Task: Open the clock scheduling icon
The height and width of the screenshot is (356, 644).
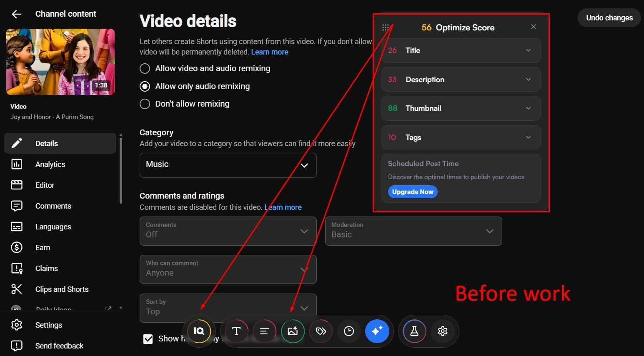Action: click(x=349, y=331)
